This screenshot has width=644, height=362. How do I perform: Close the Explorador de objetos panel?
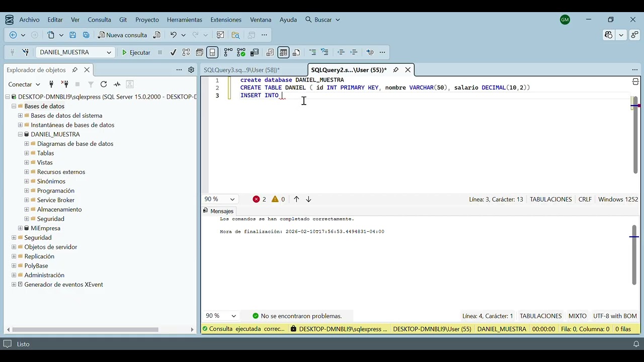tap(87, 70)
